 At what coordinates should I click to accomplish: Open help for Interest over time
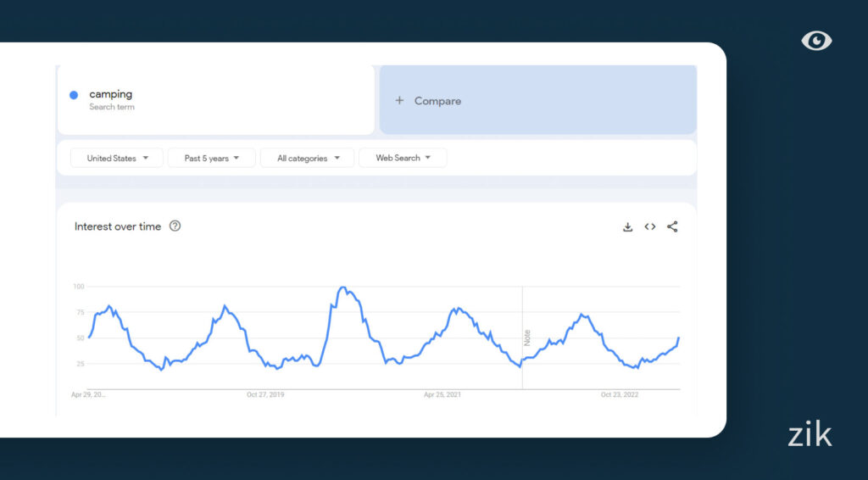pos(175,226)
